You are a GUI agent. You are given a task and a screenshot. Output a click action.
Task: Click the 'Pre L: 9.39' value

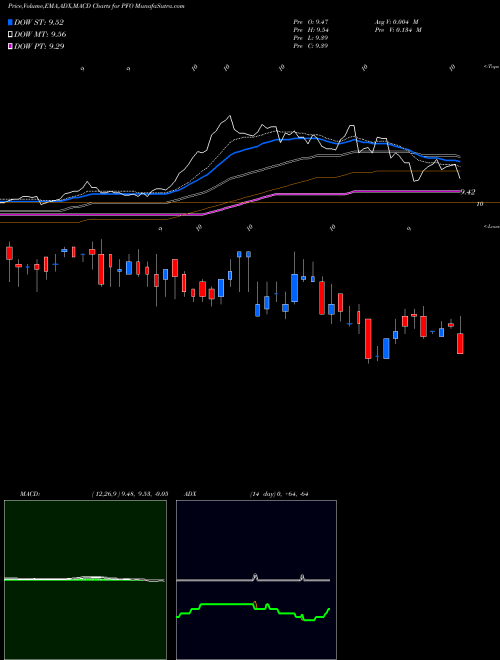coord(311,38)
